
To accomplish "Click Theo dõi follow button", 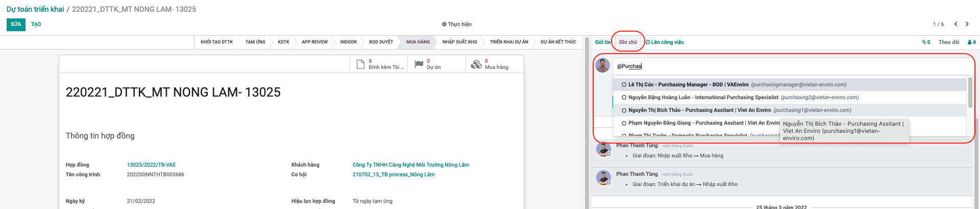I will [x=948, y=42].
